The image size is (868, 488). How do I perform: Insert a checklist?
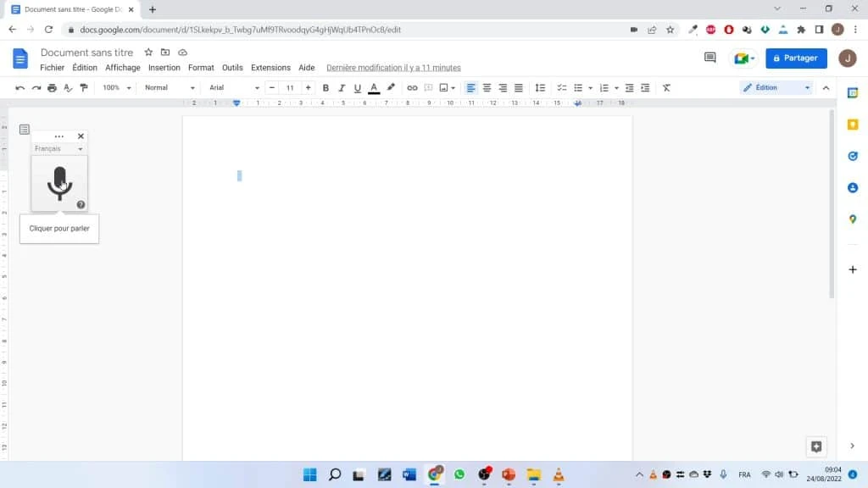click(x=561, y=88)
